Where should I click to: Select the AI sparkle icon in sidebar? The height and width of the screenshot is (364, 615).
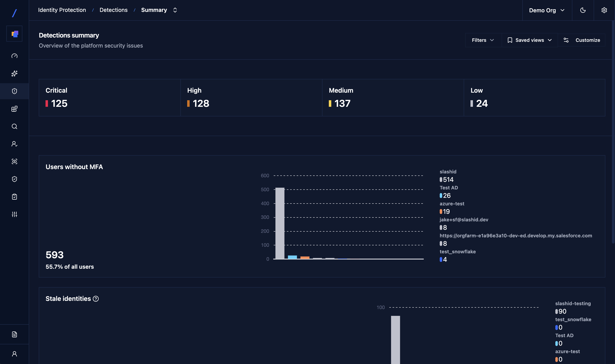point(14,73)
